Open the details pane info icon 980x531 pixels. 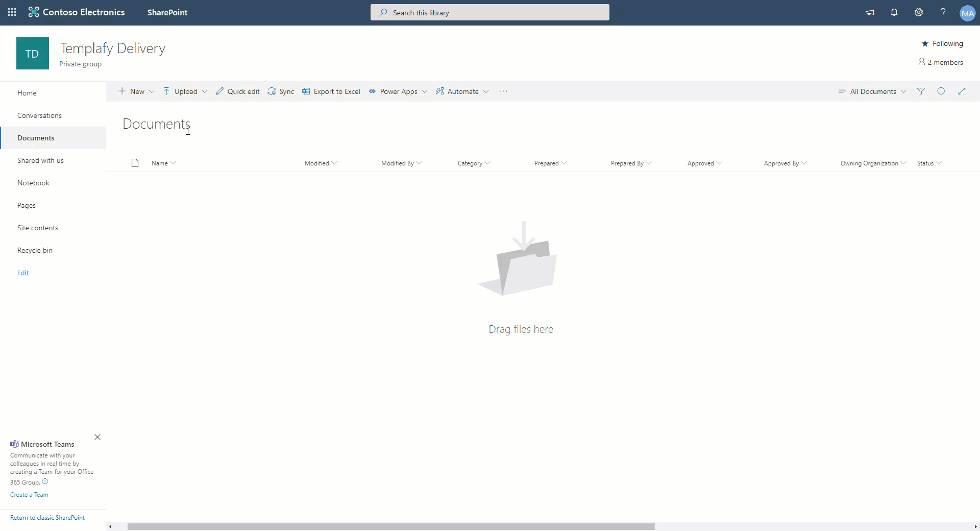tap(941, 91)
